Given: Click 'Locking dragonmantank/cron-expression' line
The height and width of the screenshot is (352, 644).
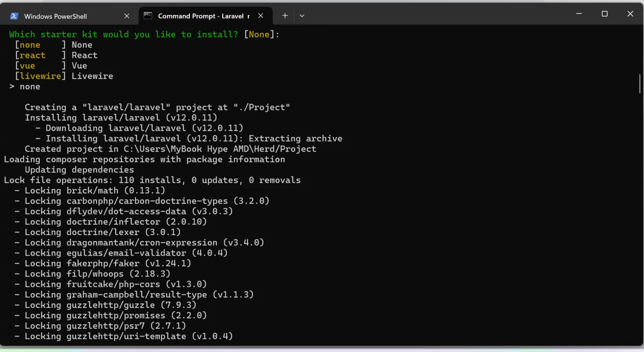Looking at the screenshot, I should coord(139,243).
